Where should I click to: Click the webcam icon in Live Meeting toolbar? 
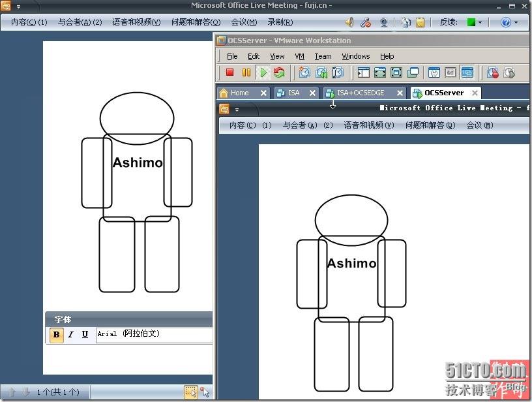pos(384,22)
